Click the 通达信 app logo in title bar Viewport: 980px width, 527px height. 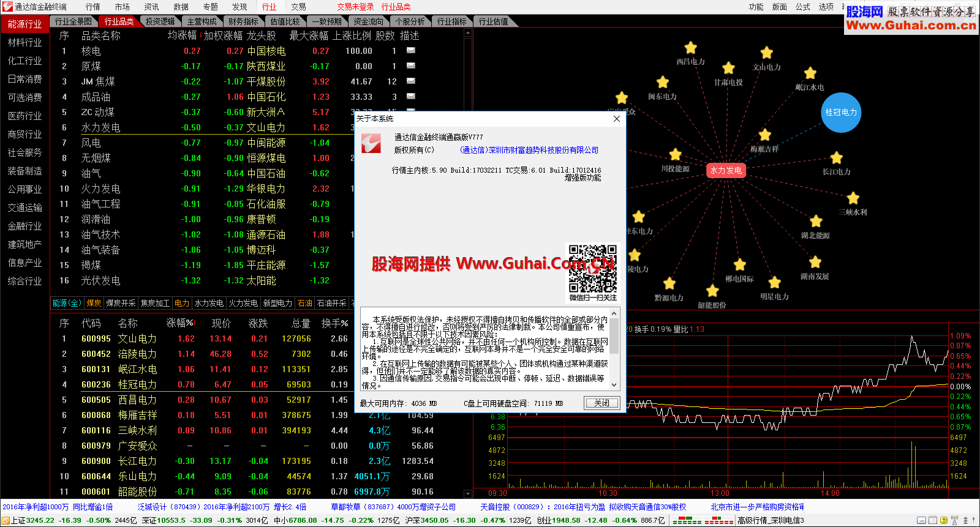tap(7, 7)
